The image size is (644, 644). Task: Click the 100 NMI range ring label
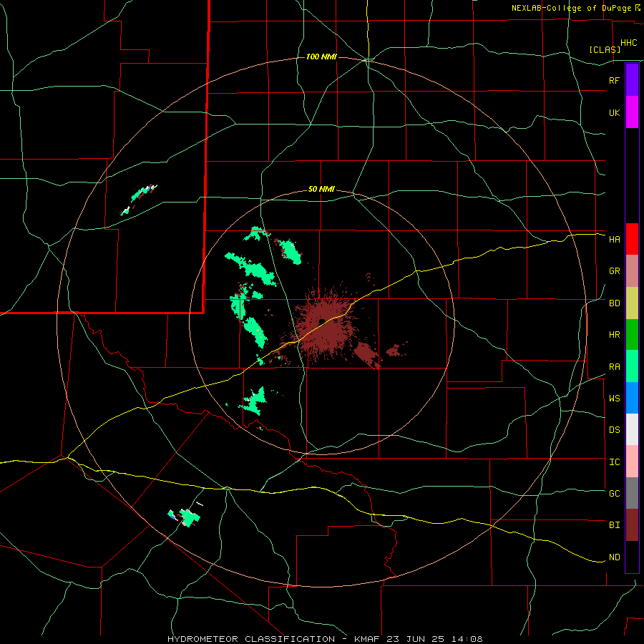[321, 57]
